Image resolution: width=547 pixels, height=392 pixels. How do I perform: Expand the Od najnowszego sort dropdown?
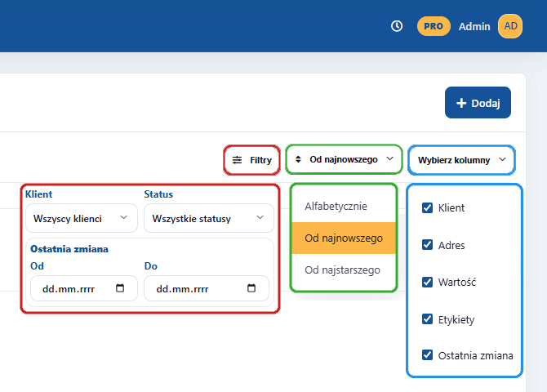(x=344, y=159)
